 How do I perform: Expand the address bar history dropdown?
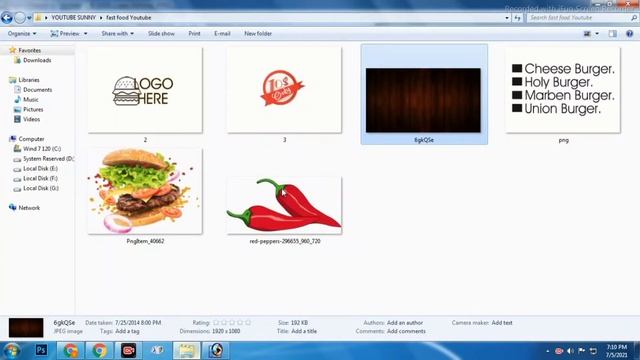point(507,18)
